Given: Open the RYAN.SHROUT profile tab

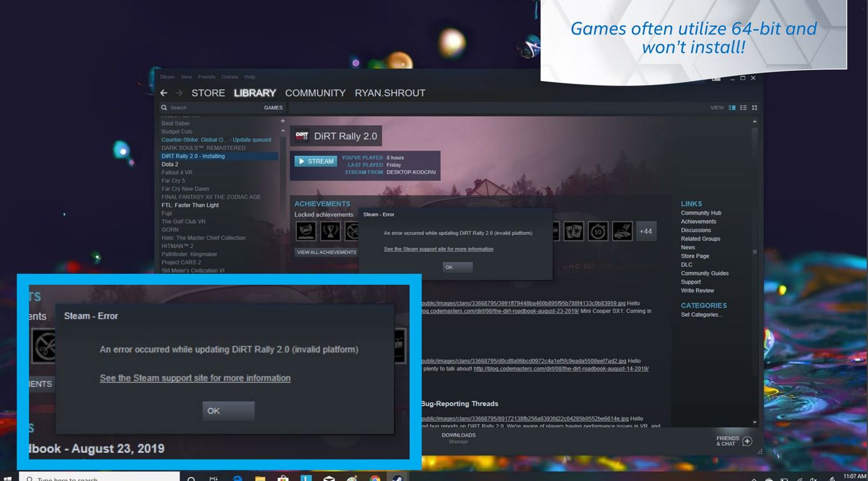Looking at the screenshot, I should point(390,93).
